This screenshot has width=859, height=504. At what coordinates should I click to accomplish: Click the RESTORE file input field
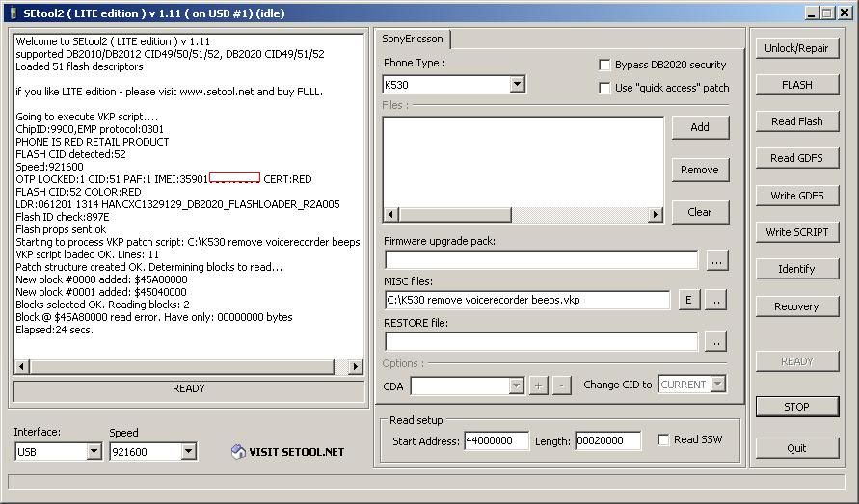coord(541,341)
